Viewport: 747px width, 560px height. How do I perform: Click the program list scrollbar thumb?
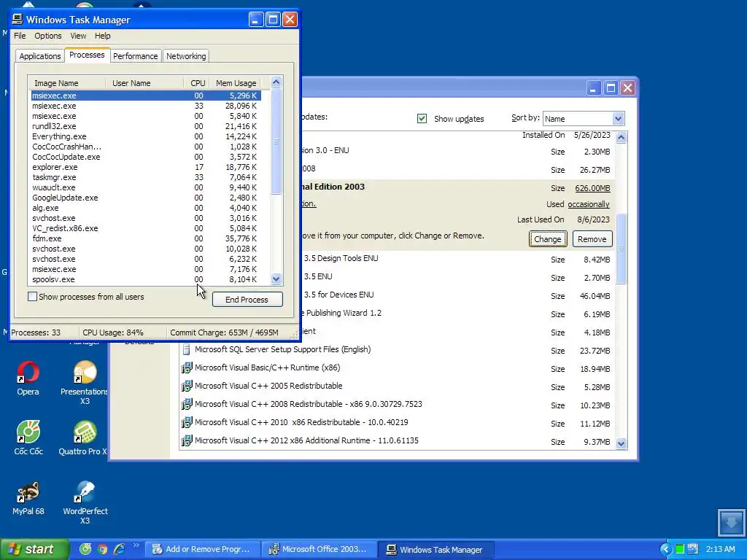[621, 249]
